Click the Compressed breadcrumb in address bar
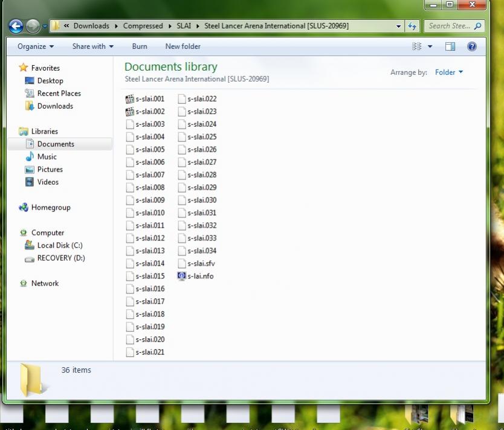The height and width of the screenshot is (430, 504). pyautogui.click(x=143, y=26)
